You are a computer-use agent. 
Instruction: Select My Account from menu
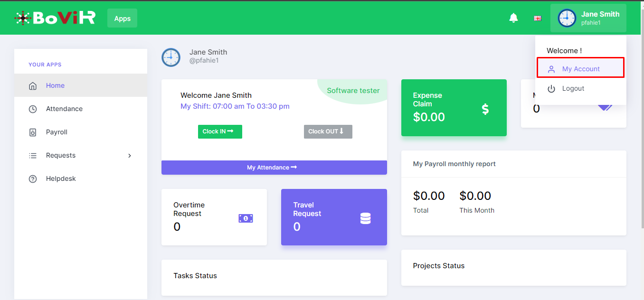(x=580, y=69)
